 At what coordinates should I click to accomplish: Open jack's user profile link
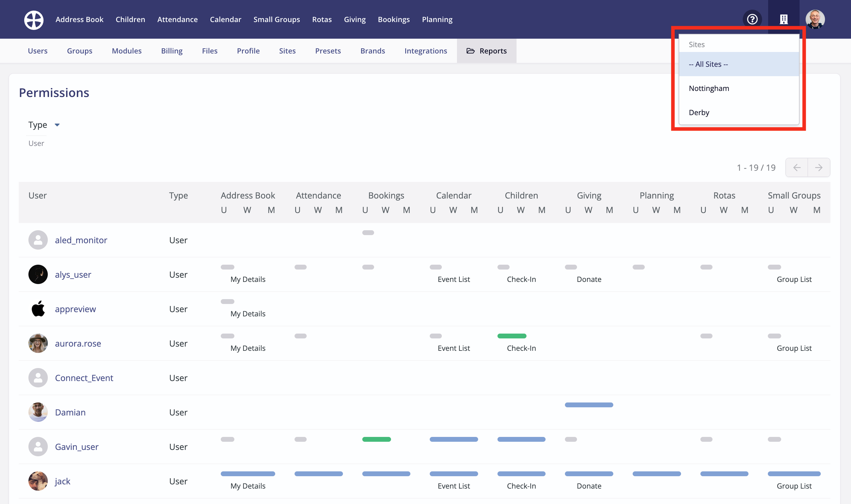[63, 481]
